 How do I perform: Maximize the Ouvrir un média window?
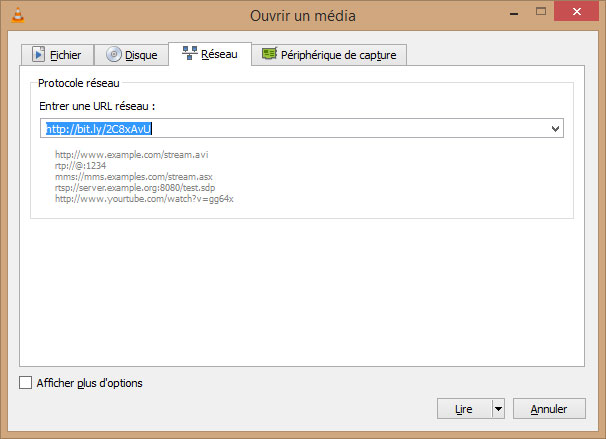pos(541,12)
